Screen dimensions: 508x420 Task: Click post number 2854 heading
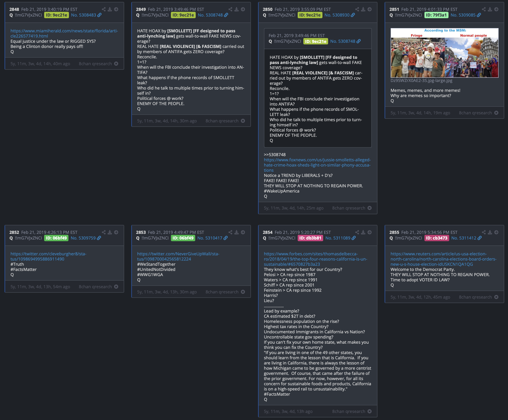(267, 232)
